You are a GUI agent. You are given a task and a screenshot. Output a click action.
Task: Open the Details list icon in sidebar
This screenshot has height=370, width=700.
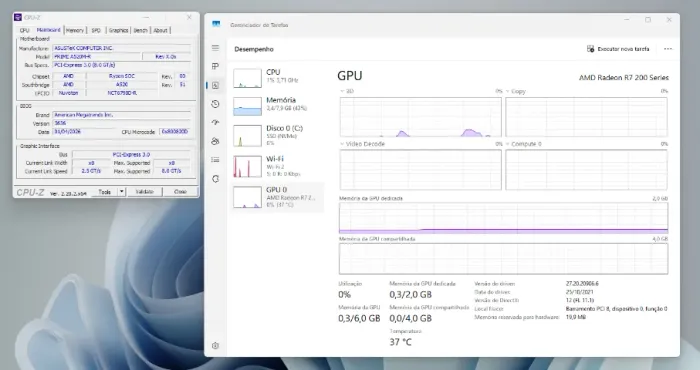pos(216,160)
